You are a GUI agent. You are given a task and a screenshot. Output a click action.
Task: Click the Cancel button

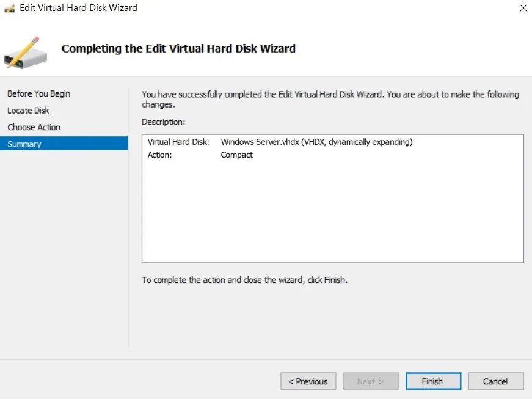click(495, 381)
